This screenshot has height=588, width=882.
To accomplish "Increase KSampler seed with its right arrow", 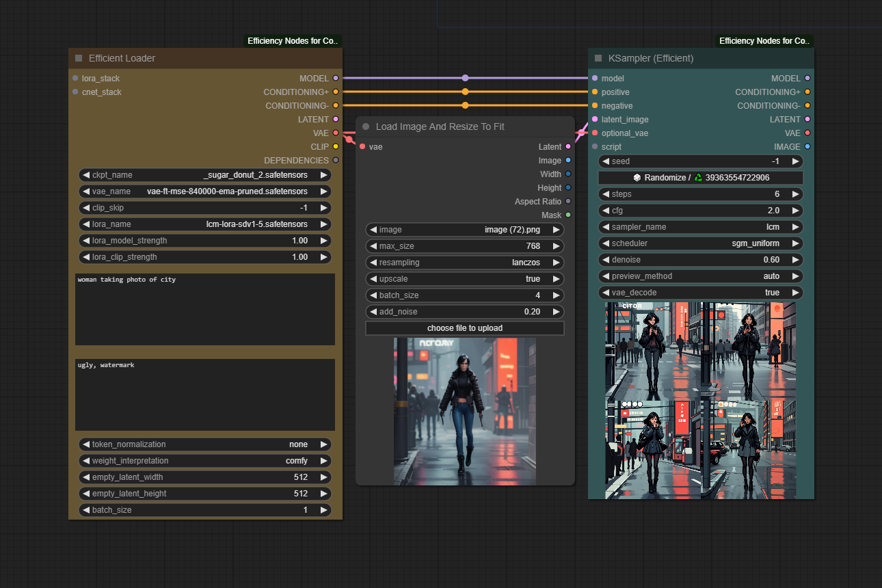I will [795, 161].
